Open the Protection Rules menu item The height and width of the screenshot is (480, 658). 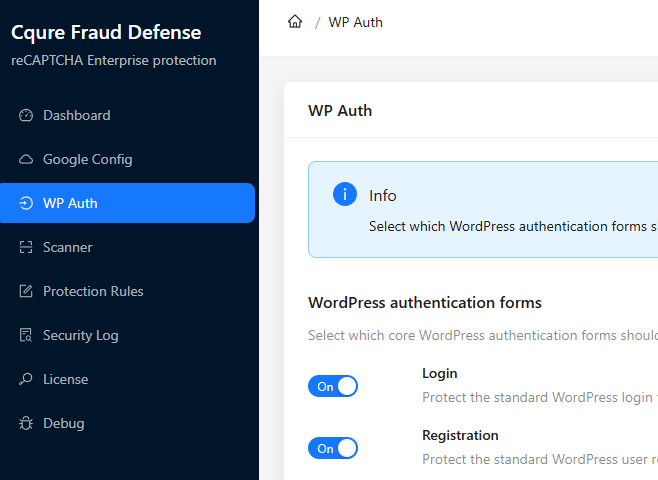(x=128, y=291)
